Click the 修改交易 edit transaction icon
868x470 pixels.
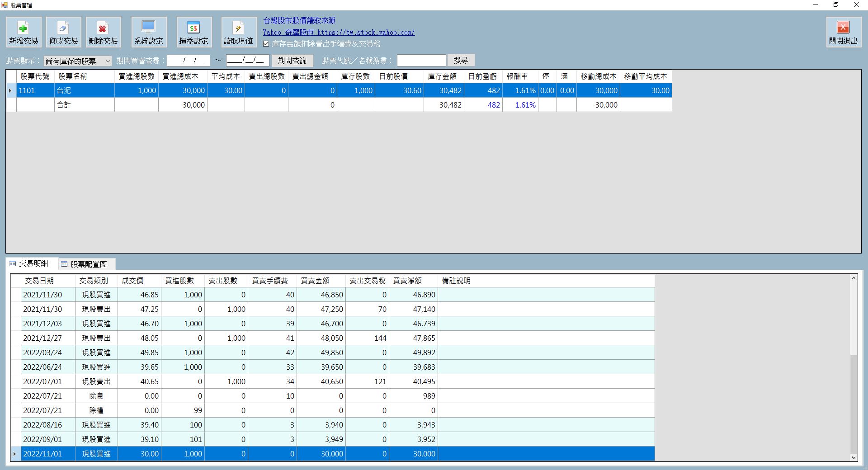point(63,32)
